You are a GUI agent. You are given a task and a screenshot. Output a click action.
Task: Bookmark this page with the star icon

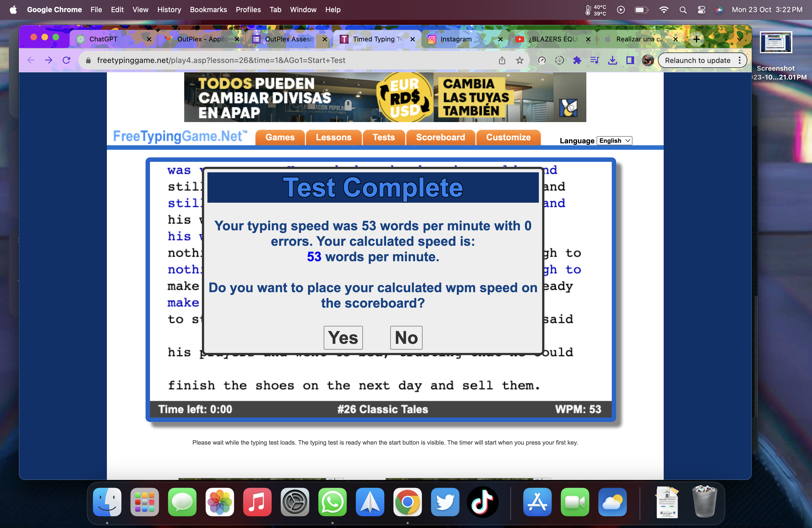(x=519, y=60)
